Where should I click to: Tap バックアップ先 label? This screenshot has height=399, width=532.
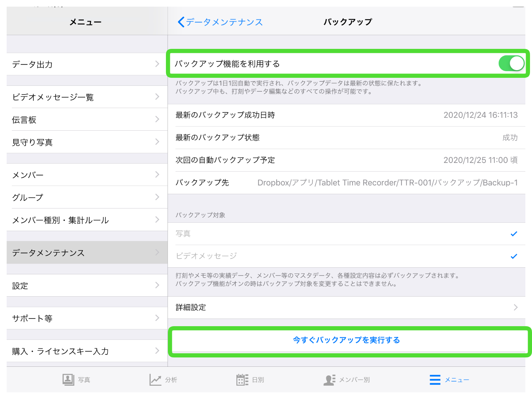coord(202,183)
